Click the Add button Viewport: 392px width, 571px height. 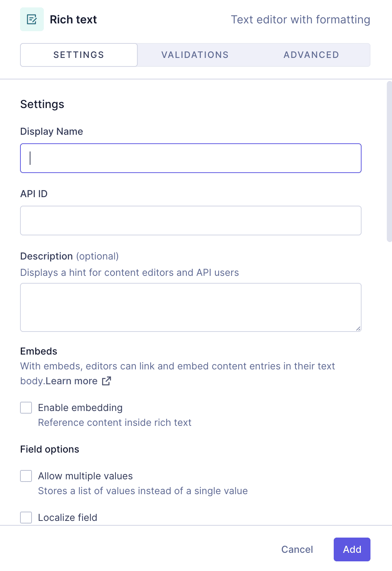[x=352, y=549]
